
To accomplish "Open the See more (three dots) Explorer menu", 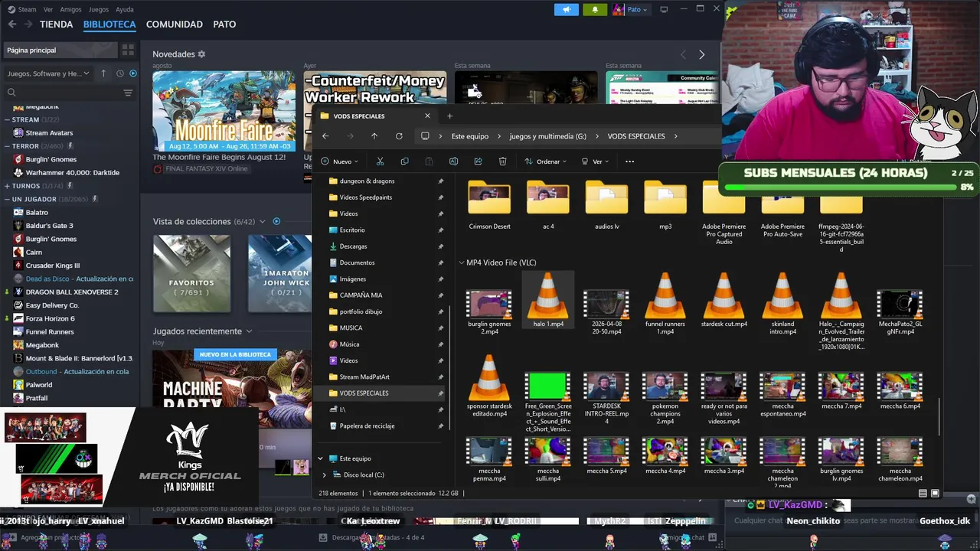I will pyautogui.click(x=629, y=161).
